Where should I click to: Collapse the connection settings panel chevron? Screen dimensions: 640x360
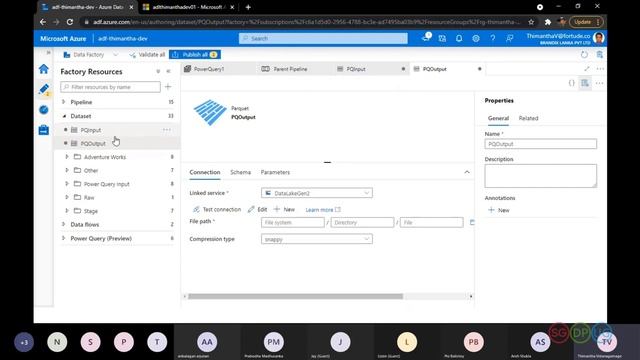[x=467, y=172]
